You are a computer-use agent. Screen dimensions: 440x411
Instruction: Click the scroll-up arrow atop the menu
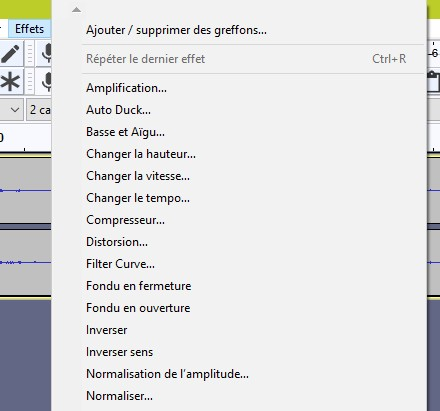click(76, 10)
